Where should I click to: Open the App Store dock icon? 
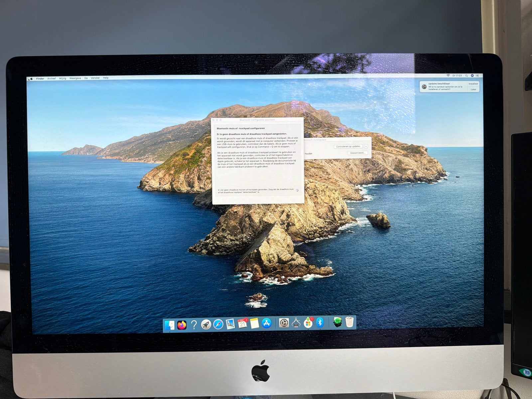point(267,323)
